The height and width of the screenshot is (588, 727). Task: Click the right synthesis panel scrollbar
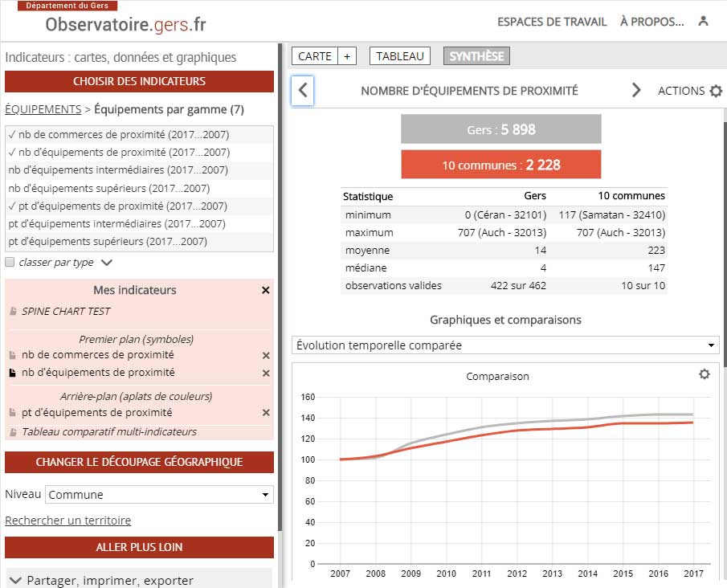tap(725, 243)
